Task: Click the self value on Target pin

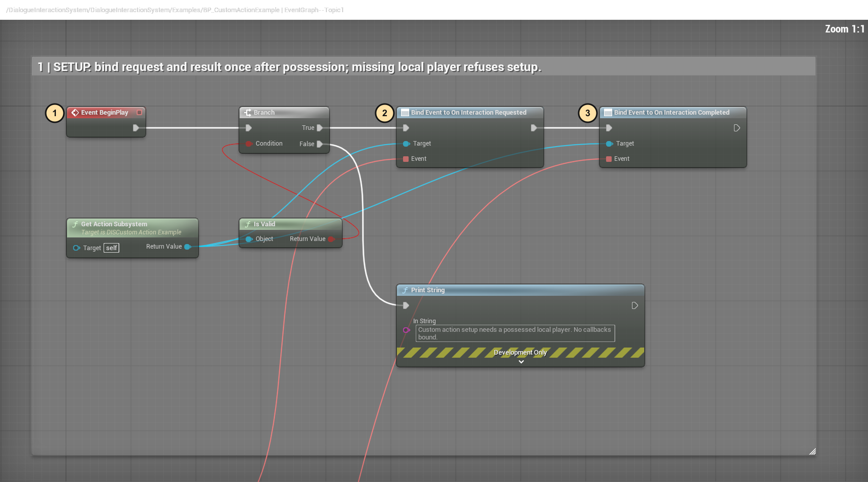Action: pyautogui.click(x=112, y=248)
